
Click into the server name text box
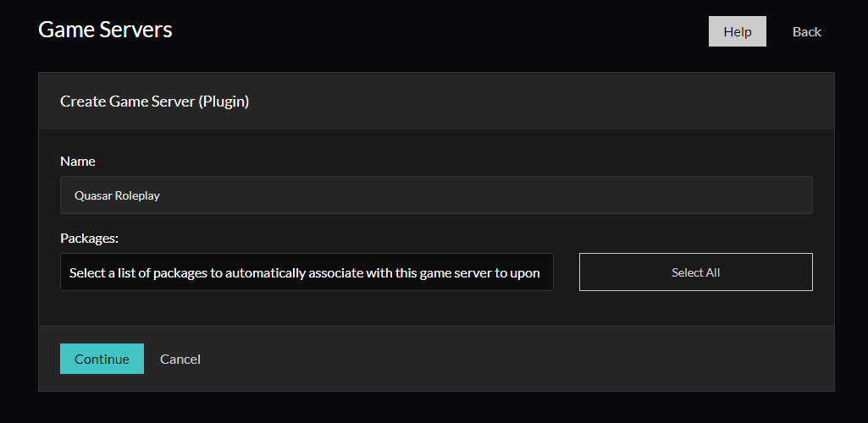(436, 195)
